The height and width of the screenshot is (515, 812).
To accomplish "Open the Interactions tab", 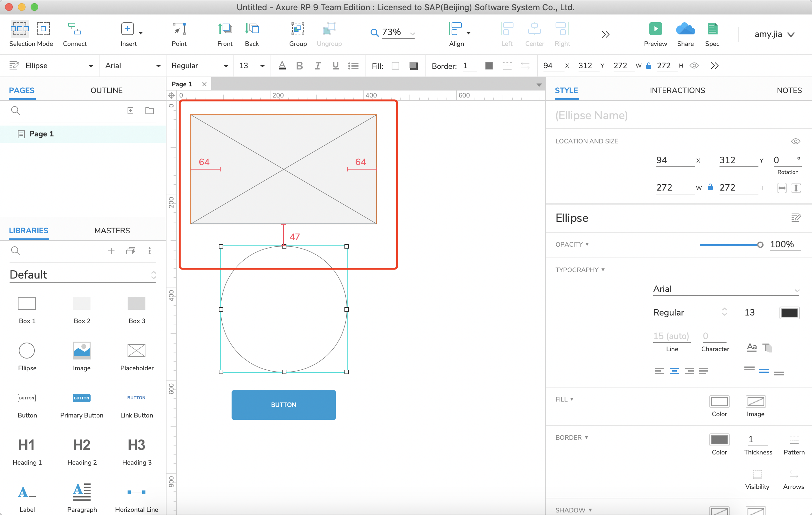I will [677, 90].
